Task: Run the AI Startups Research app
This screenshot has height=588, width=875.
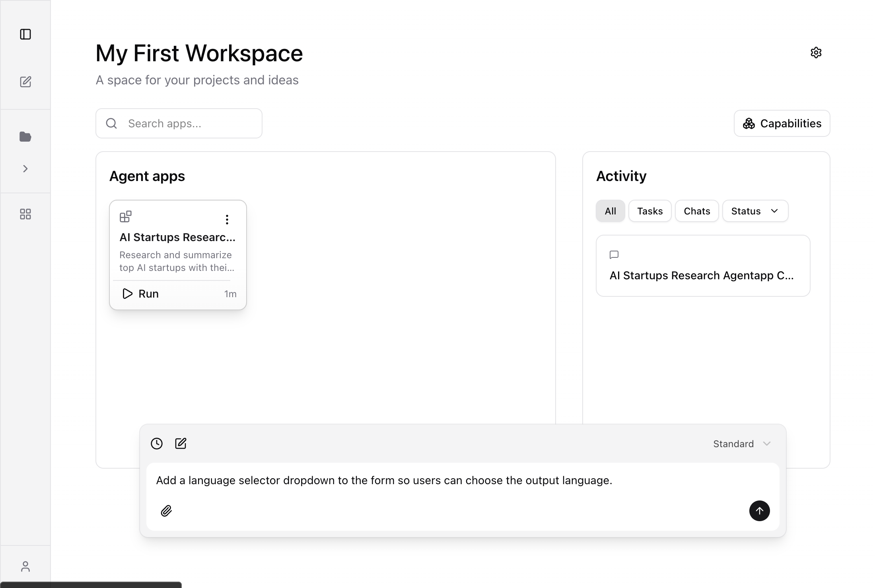Action: (x=140, y=294)
